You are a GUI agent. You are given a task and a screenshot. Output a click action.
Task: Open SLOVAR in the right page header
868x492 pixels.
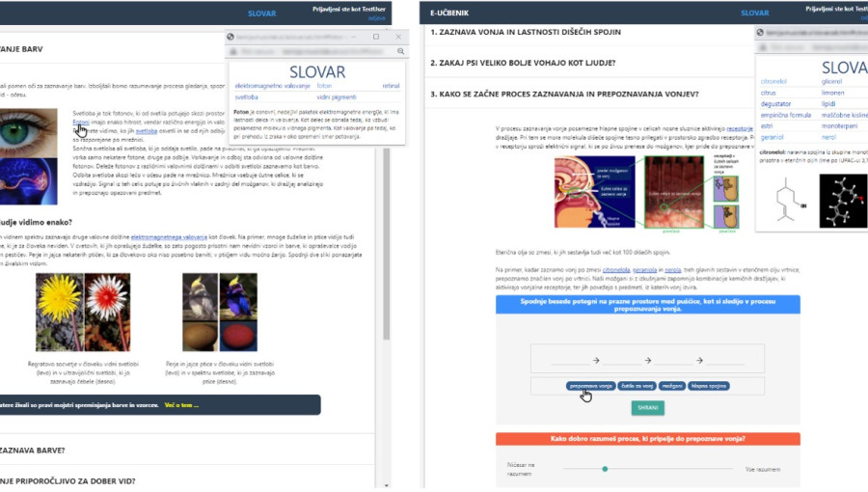pyautogui.click(x=754, y=14)
